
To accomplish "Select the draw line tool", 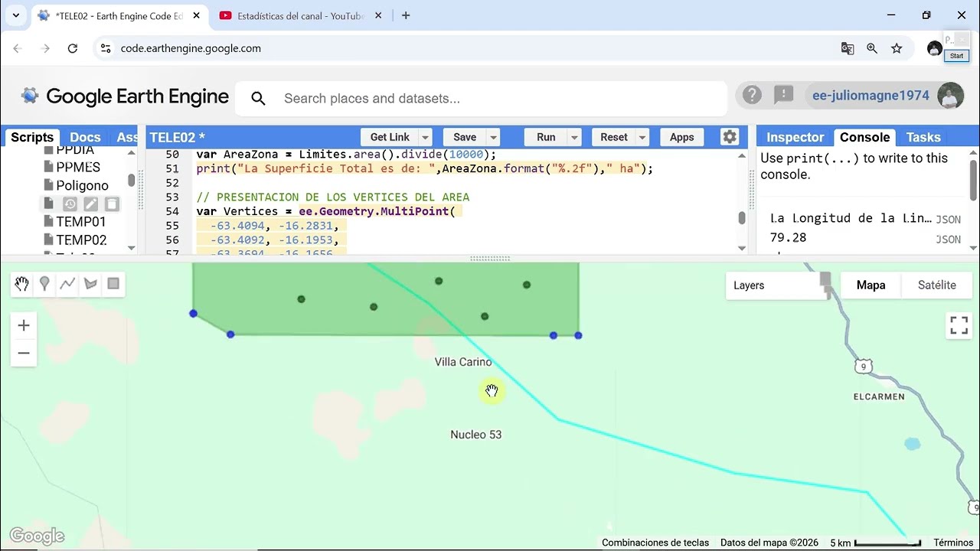I will pyautogui.click(x=67, y=284).
